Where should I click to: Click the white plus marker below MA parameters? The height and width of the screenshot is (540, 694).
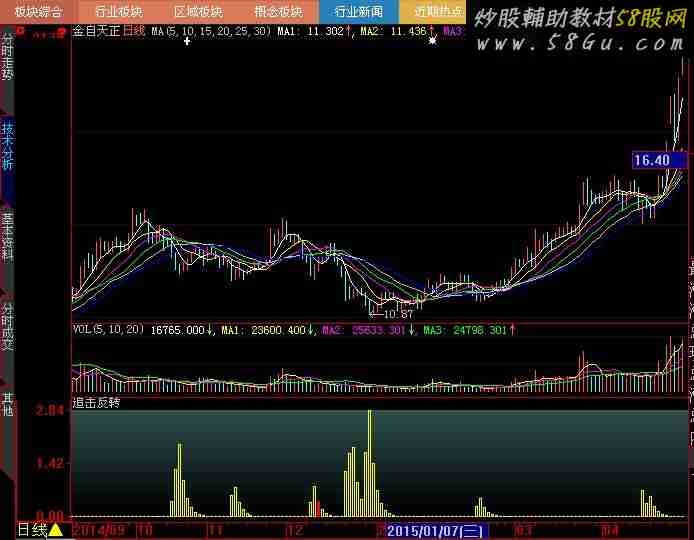(x=187, y=41)
